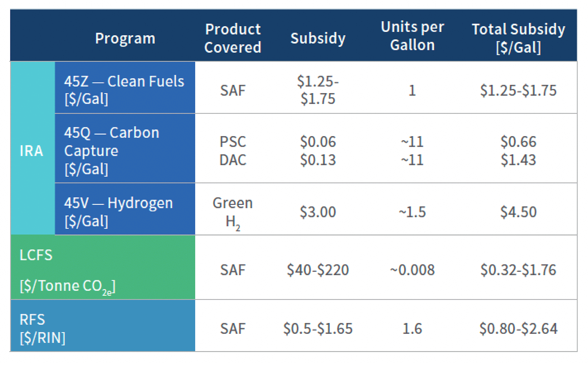The width and height of the screenshot is (588, 365).
Task: Select the Total Subsidy [$/Gal] header
Action: [518, 38]
